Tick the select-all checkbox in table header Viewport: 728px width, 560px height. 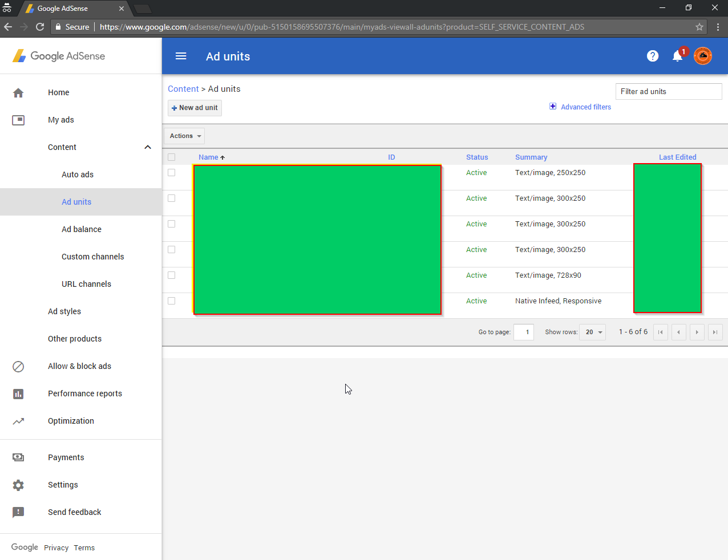coord(172,157)
